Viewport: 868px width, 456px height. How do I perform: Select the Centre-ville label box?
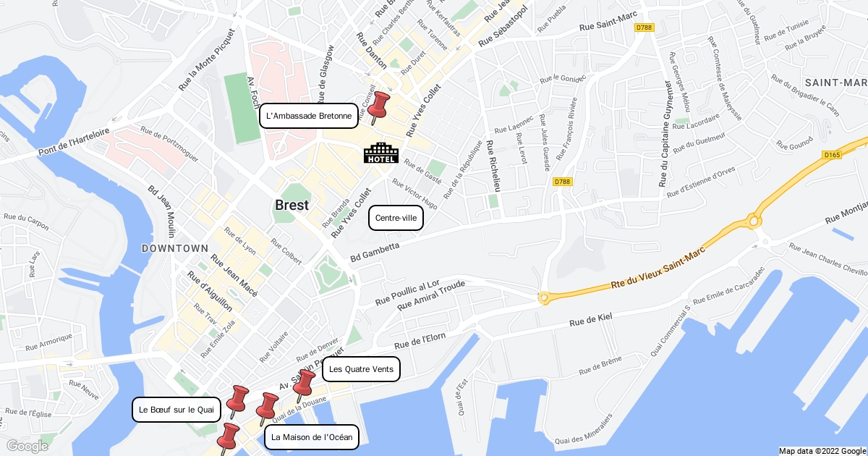396,218
